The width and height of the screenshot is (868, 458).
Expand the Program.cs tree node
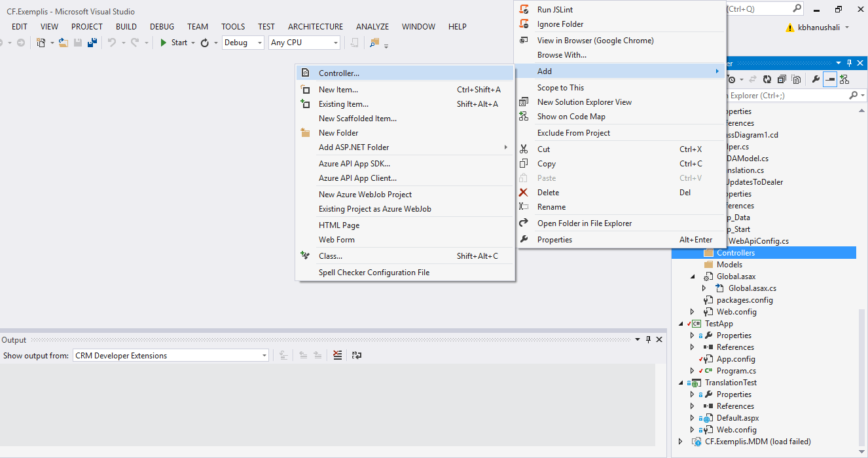click(x=693, y=371)
